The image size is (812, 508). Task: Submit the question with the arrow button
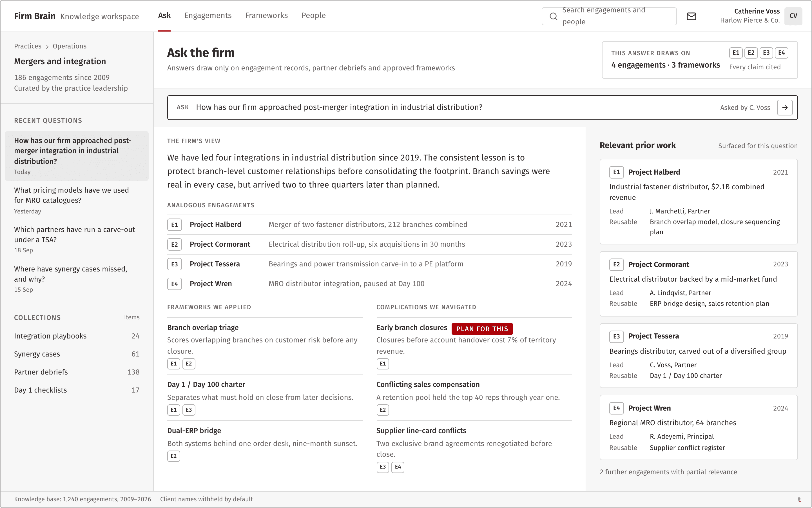click(x=785, y=108)
